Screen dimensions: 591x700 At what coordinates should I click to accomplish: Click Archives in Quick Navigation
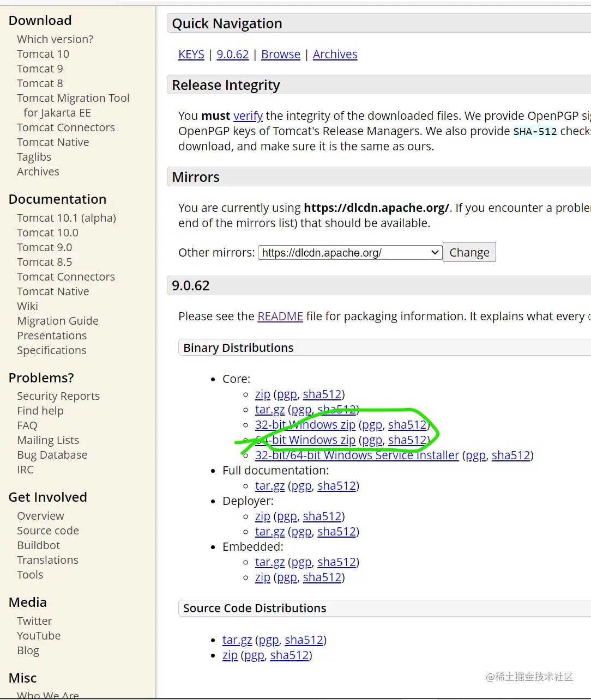(335, 54)
